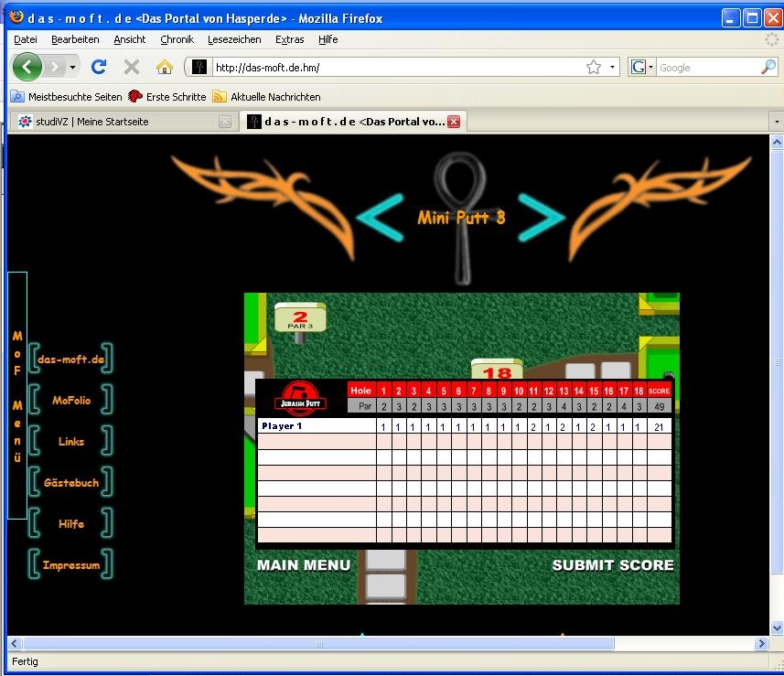Open the MoFolio sidebar link
784x676 pixels.
click(70, 401)
